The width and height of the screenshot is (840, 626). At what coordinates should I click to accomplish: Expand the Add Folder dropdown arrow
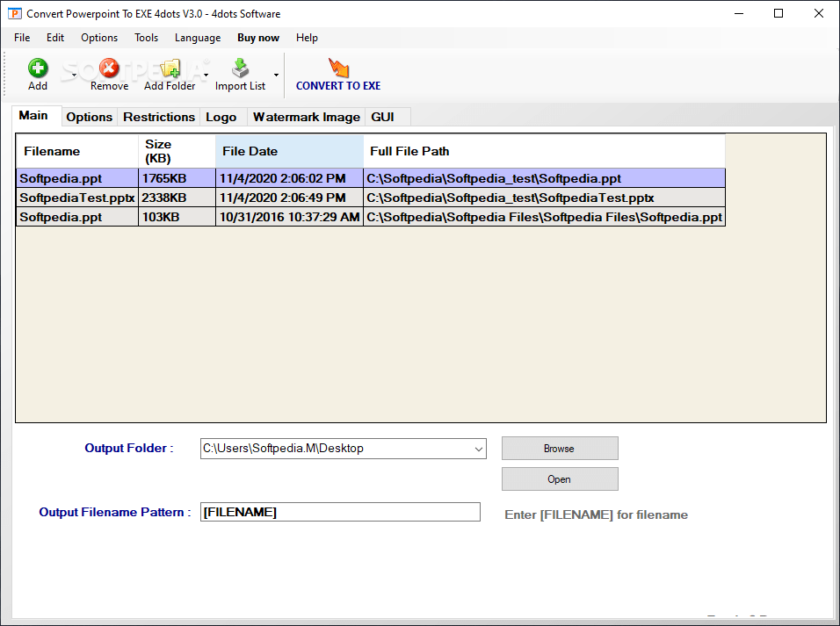click(206, 75)
